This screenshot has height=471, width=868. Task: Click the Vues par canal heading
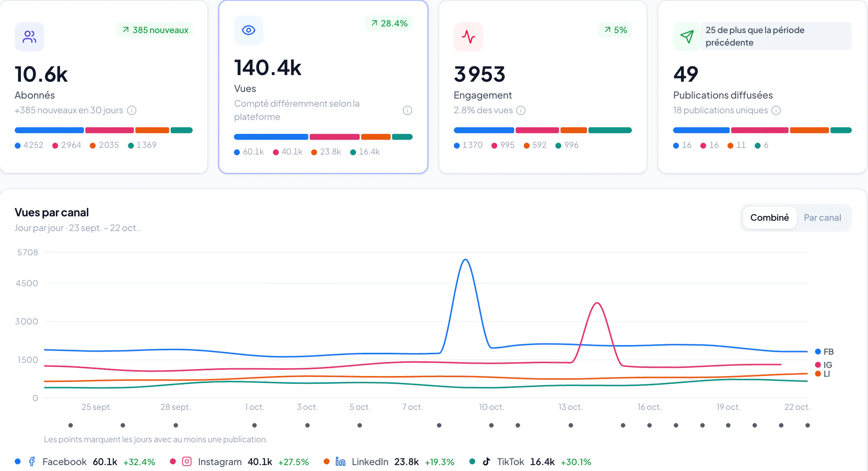(52, 212)
